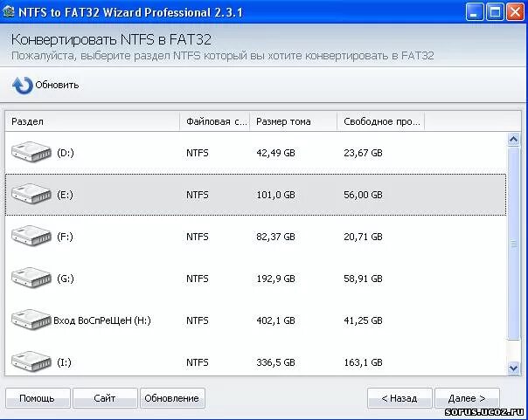
Task: Click the 82,37 GB volume size
Action: click(275, 237)
